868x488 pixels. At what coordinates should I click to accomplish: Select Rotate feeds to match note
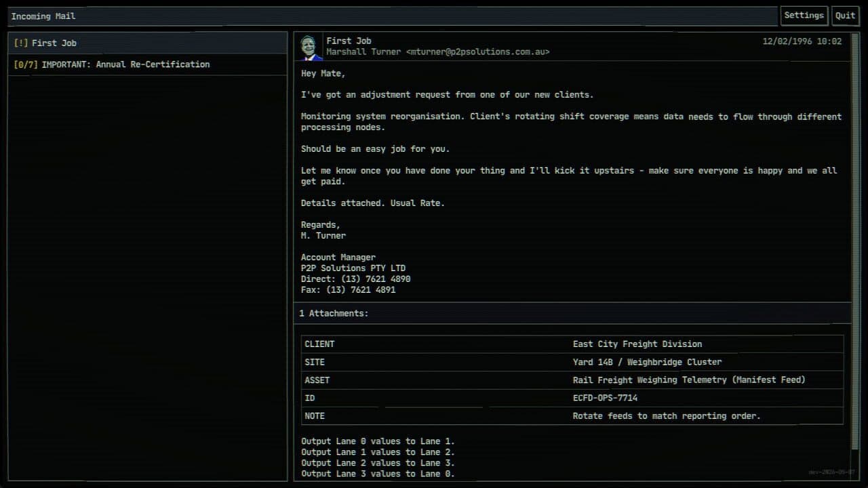(667, 416)
